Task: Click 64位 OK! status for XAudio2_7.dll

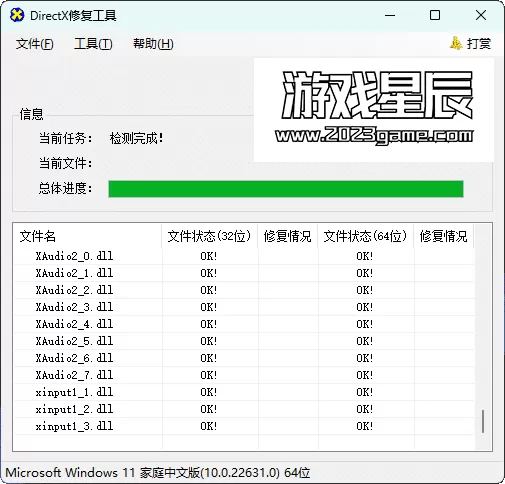Action: (x=365, y=375)
